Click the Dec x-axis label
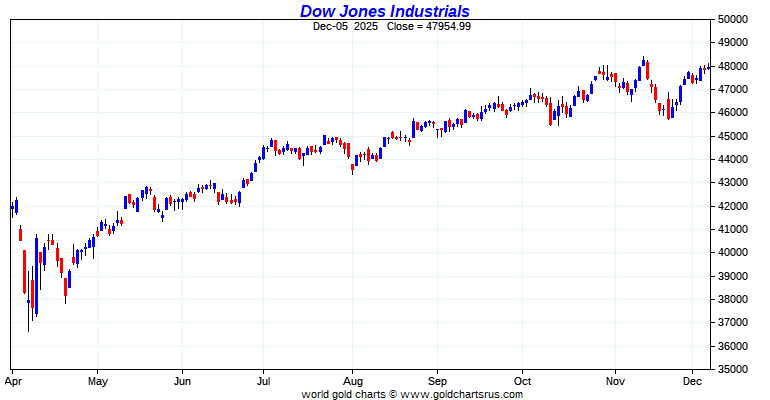Screen dimensions: 770x400 tap(692, 382)
